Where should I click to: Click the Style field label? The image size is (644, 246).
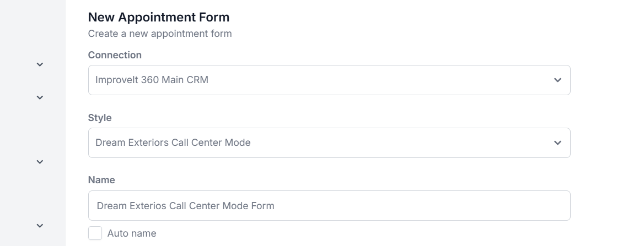100,118
